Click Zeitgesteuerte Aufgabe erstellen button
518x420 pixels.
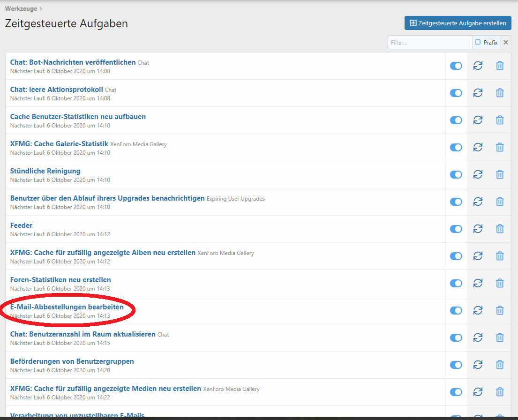pos(458,23)
